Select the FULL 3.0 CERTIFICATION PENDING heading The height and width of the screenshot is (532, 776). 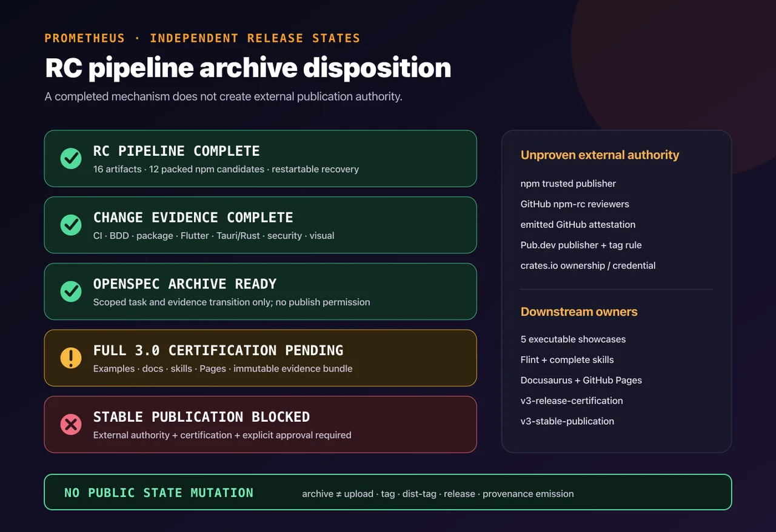pos(218,350)
